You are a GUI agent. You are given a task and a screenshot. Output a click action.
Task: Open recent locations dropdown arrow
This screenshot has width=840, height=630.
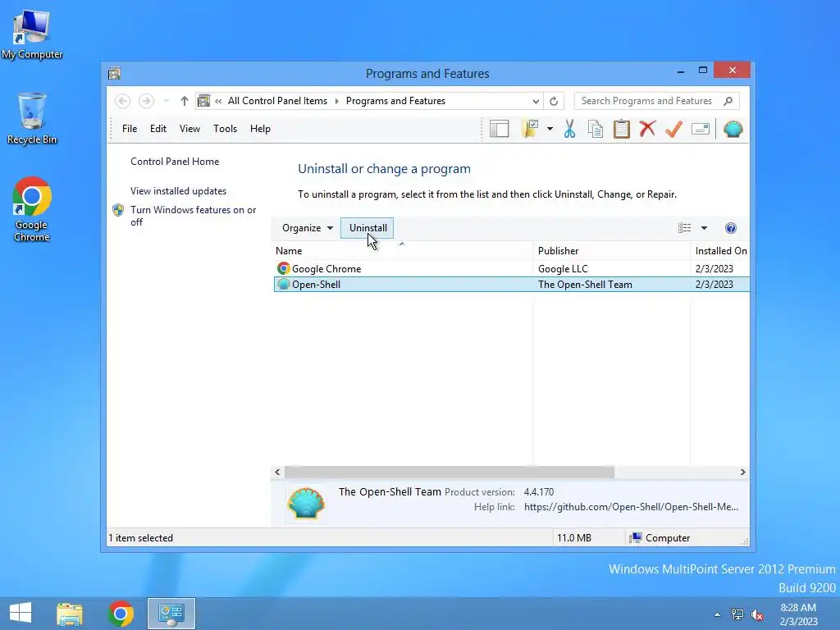[166, 101]
